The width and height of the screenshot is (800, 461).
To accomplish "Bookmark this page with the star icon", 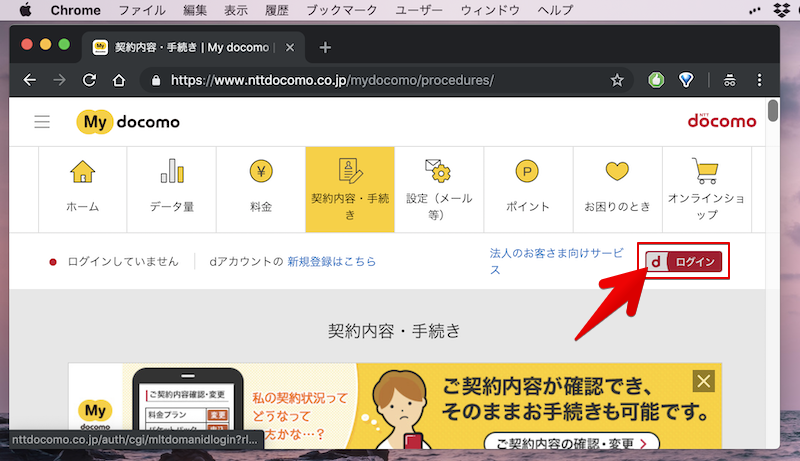I will (x=617, y=80).
